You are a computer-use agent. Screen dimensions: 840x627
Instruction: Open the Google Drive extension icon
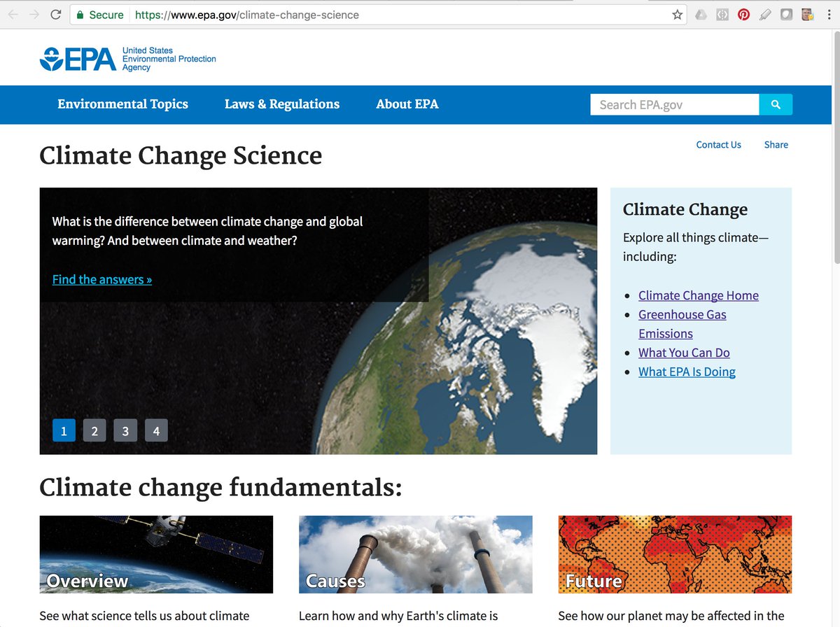[x=701, y=15]
